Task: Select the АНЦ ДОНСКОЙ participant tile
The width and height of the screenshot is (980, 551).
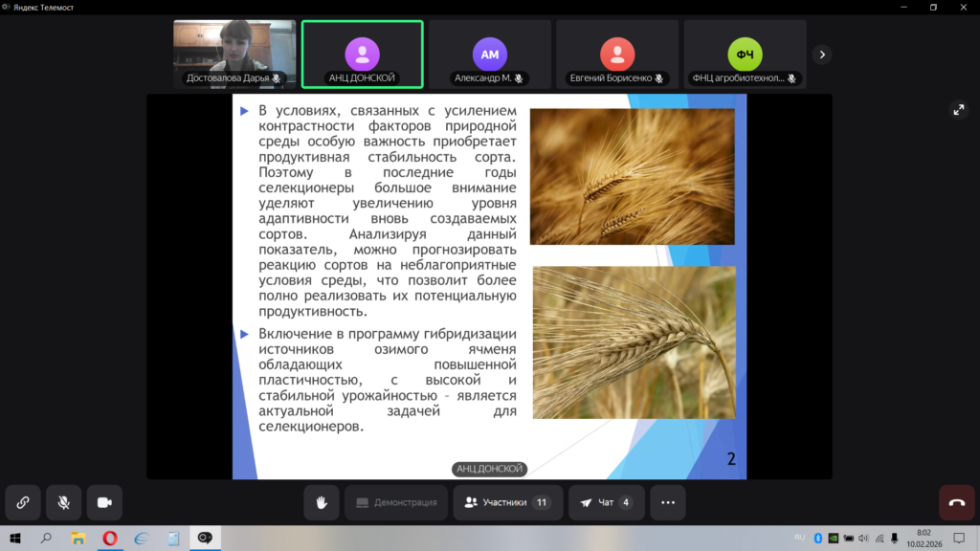Action: tap(362, 55)
